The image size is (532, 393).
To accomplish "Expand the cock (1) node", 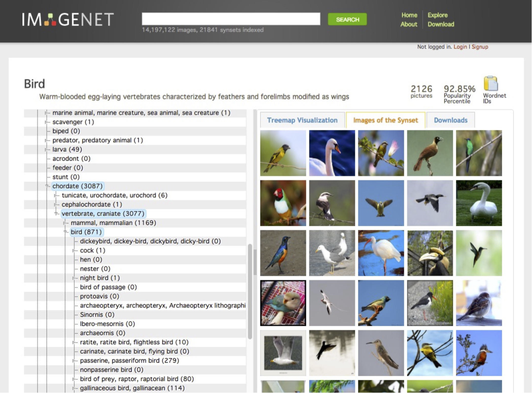I will pos(74,250).
